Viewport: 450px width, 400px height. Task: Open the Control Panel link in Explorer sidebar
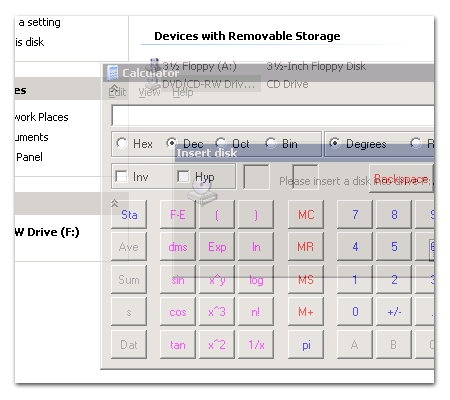coord(29,157)
